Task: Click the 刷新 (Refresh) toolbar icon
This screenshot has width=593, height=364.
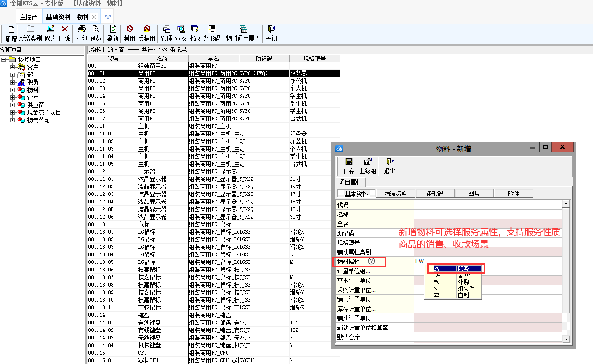Action: 113,33
